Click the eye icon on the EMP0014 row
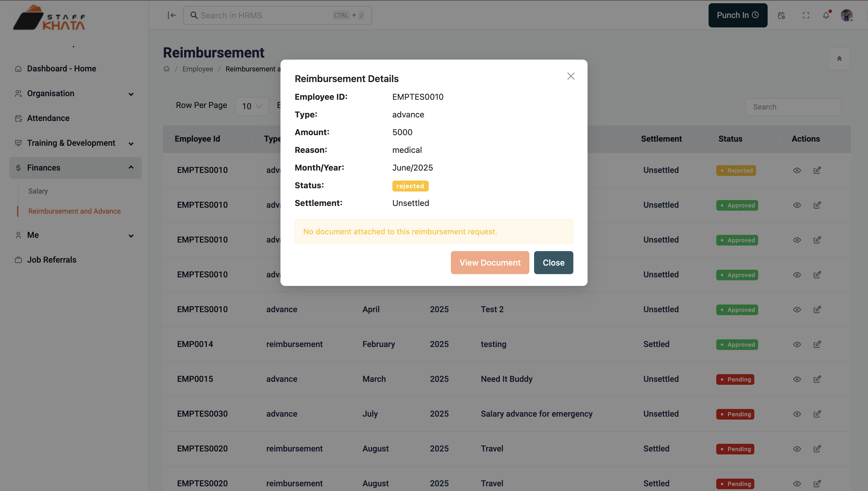This screenshot has width=868, height=491. pyautogui.click(x=797, y=344)
